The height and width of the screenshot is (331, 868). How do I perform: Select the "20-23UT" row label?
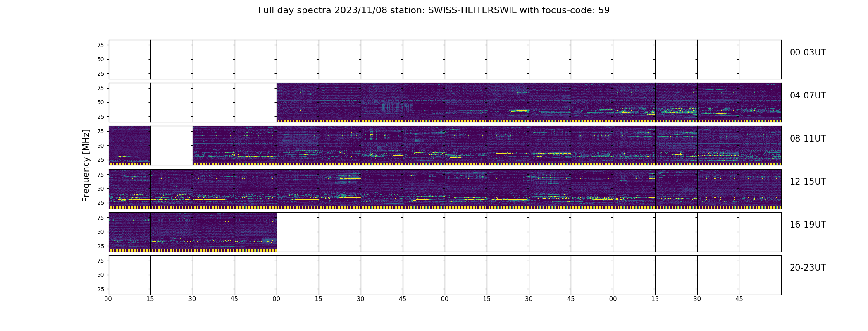point(808,268)
